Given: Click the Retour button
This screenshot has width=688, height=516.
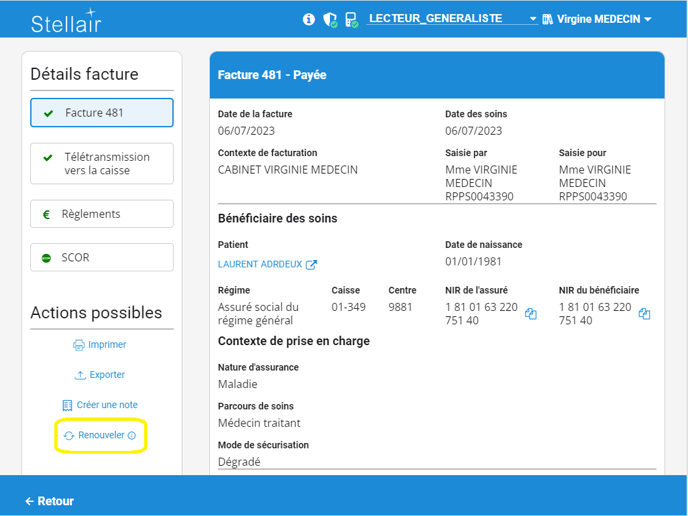Looking at the screenshot, I should click(x=50, y=501).
